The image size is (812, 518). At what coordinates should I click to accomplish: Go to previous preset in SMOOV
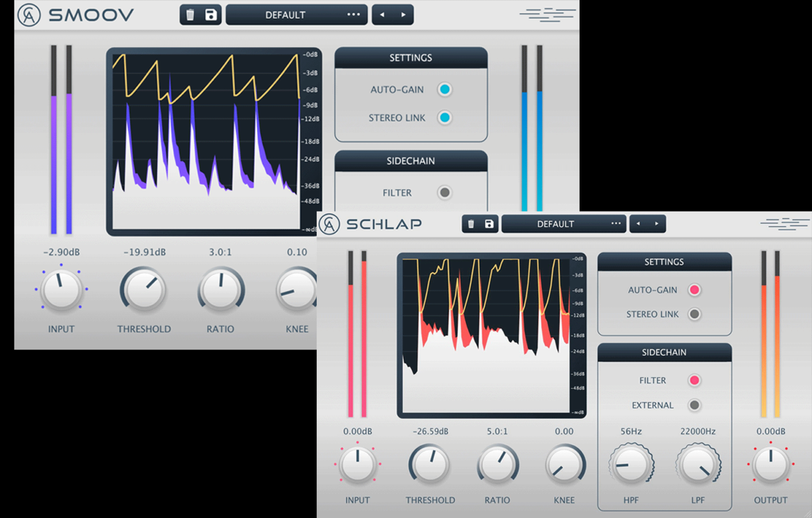tap(382, 15)
